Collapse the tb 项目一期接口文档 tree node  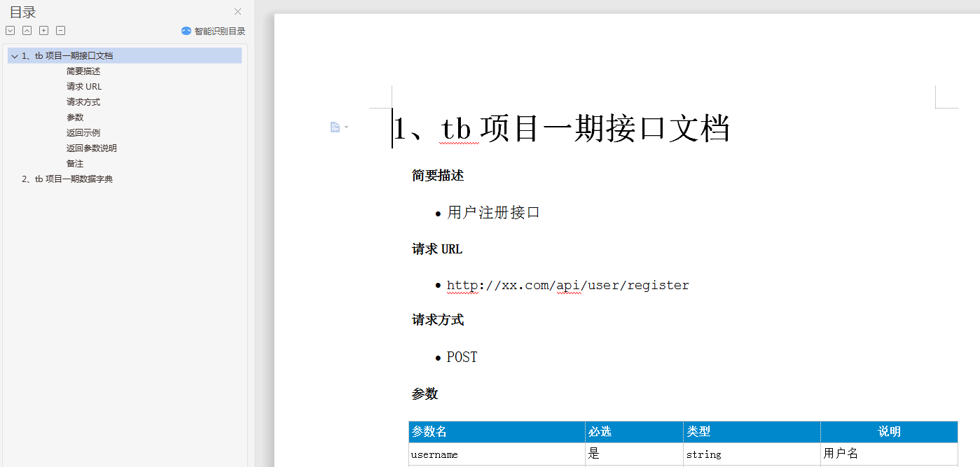(14, 55)
